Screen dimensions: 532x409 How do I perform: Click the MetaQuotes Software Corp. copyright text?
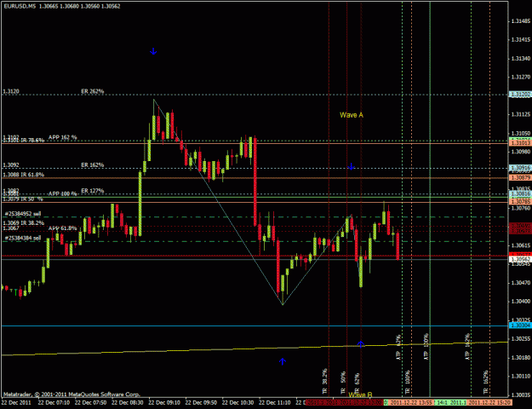(x=72, y=395)
